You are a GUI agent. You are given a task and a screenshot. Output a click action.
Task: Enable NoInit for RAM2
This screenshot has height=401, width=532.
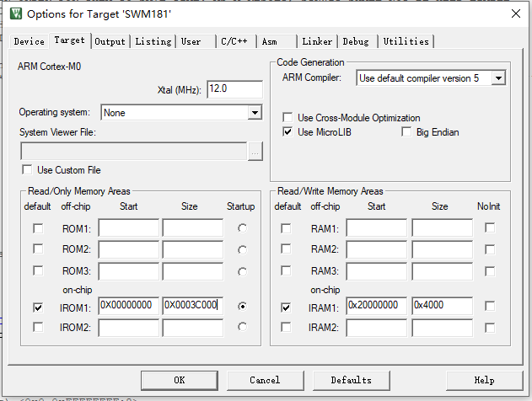[x=490, y=249]
